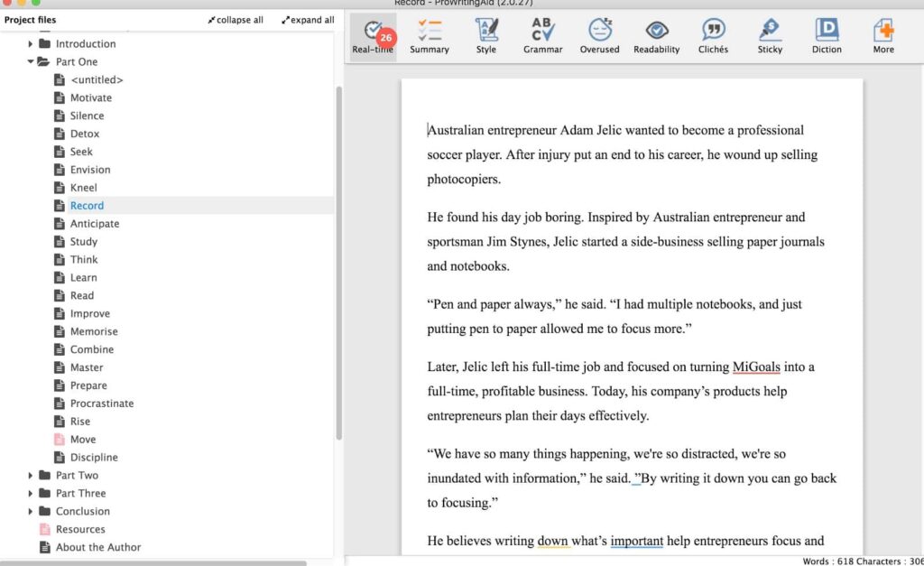This screenshot has width=924, height=566.
Task: Click collapse all in Project files
Action: coord(236,20)
